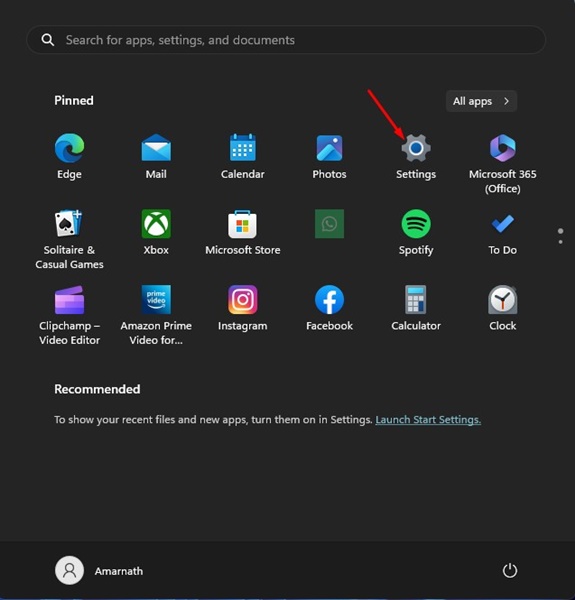Open the Settings gear icon
The image size is (575, 600).
pyautogui.click(x=416, y=148)
